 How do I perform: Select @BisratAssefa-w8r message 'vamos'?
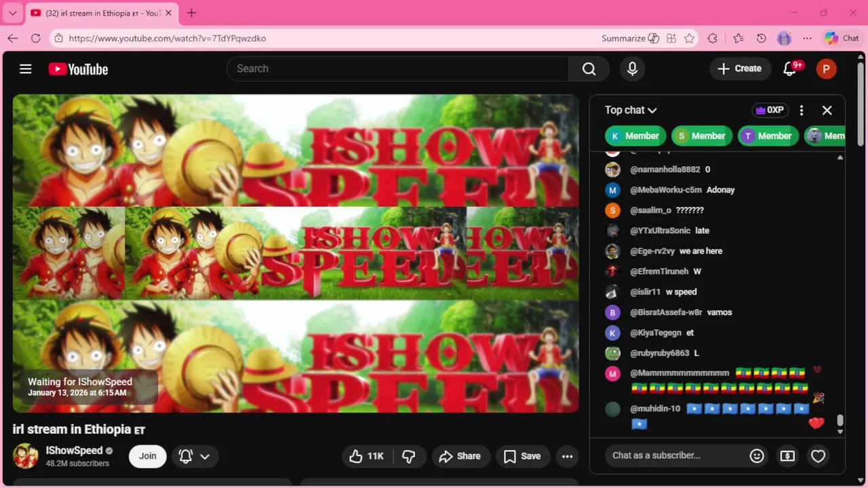719,312
